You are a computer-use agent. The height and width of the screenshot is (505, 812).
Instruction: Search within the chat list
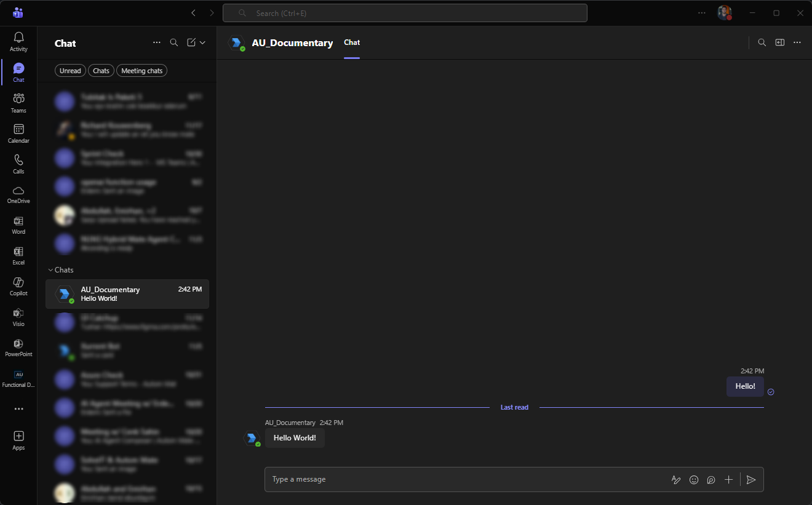click(x=174, y=42)
